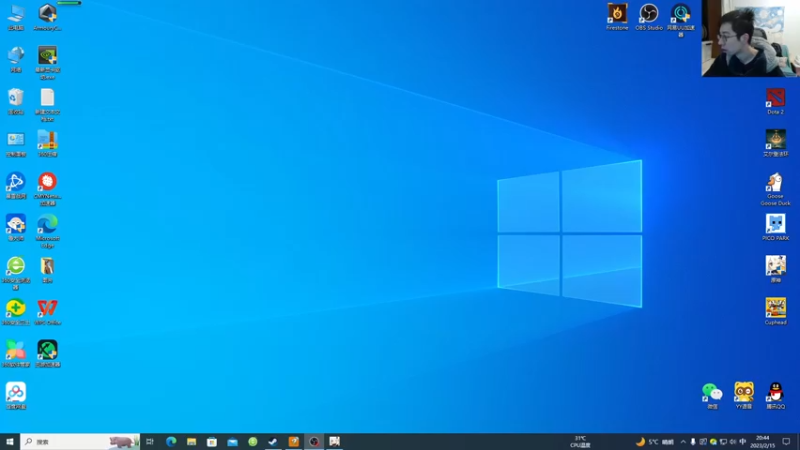
Task: Open Microsoft Store from the taskbar
Action: (212, 442)
